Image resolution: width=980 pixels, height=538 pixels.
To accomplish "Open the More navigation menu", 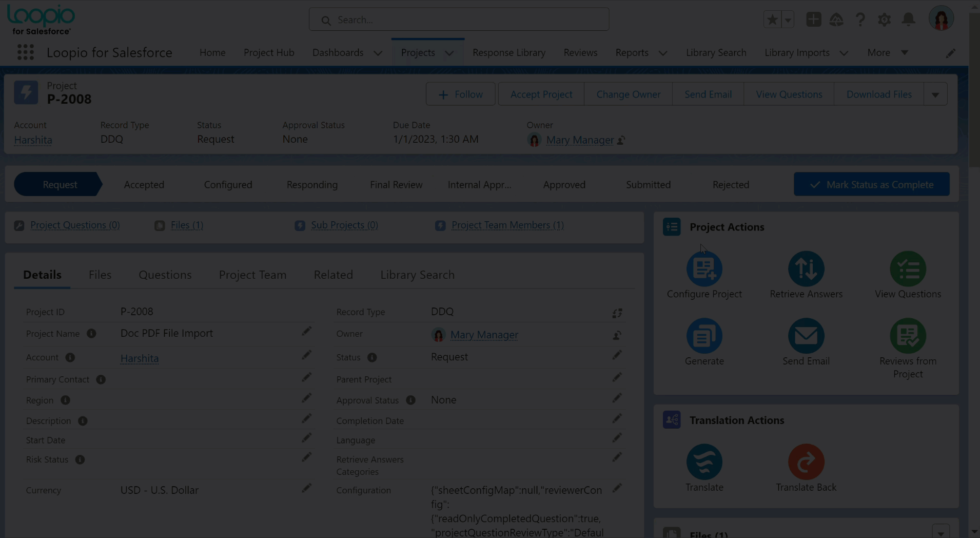I will (x=888, y=52).
